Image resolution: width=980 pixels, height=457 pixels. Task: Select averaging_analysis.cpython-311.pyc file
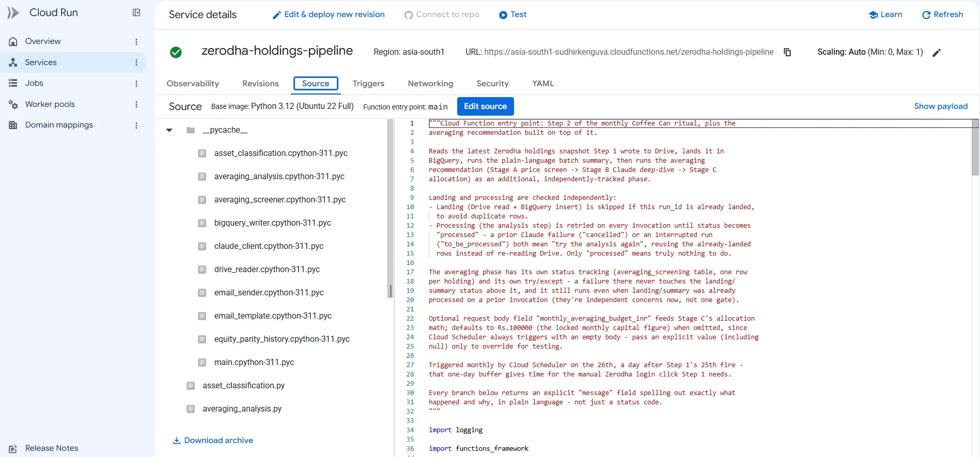tap(279, 177)
